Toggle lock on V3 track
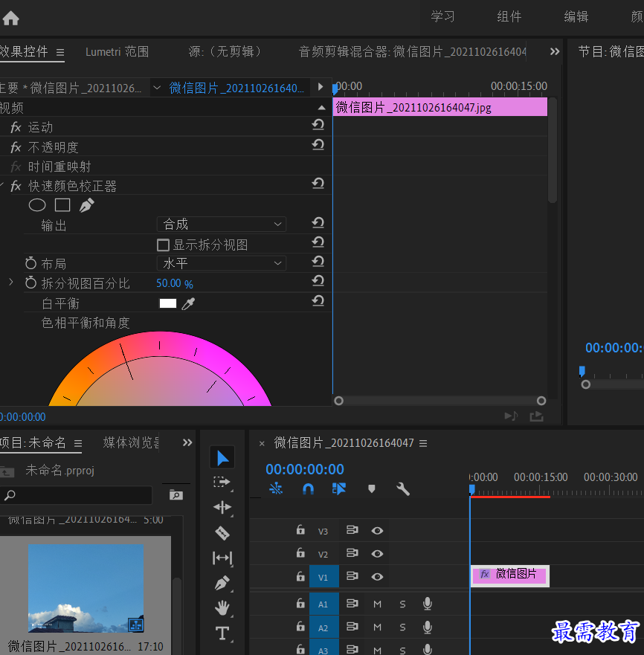 tap(300, 530)
